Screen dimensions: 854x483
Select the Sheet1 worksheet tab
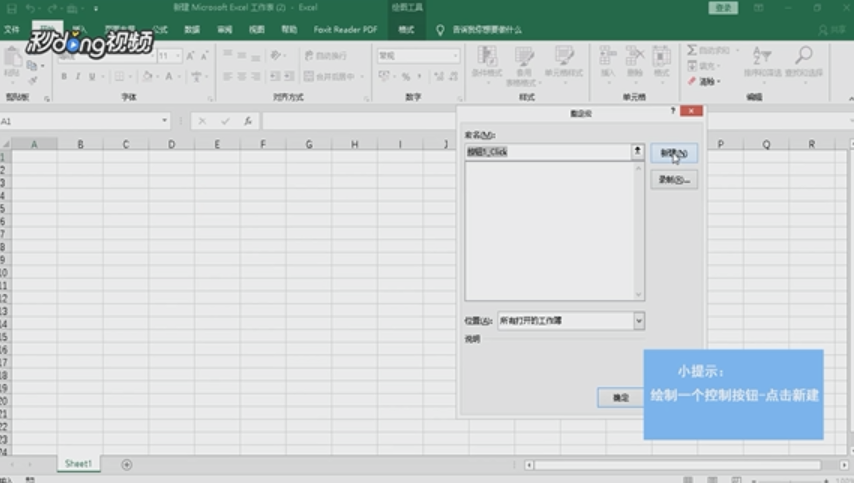pos(78,463)
